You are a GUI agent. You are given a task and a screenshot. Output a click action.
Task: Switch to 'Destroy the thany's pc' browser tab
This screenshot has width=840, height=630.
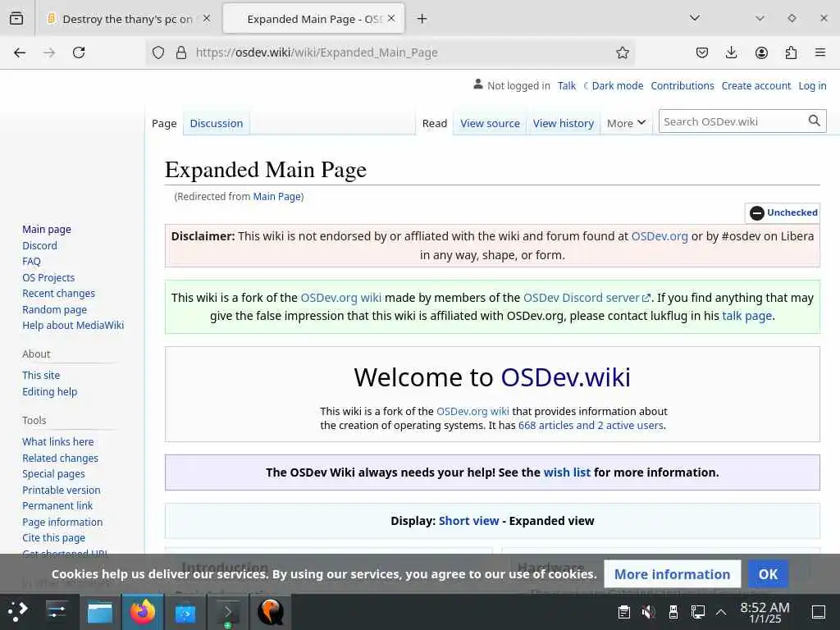[127, 19]
